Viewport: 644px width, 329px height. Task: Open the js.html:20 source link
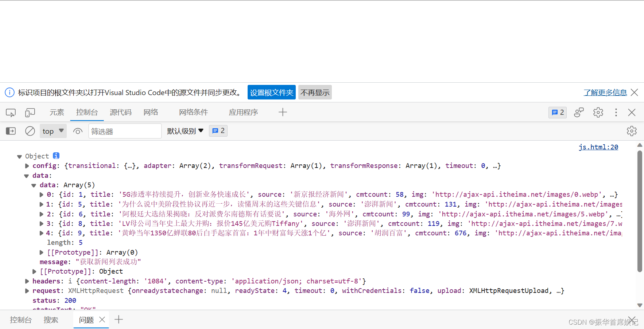598,147
